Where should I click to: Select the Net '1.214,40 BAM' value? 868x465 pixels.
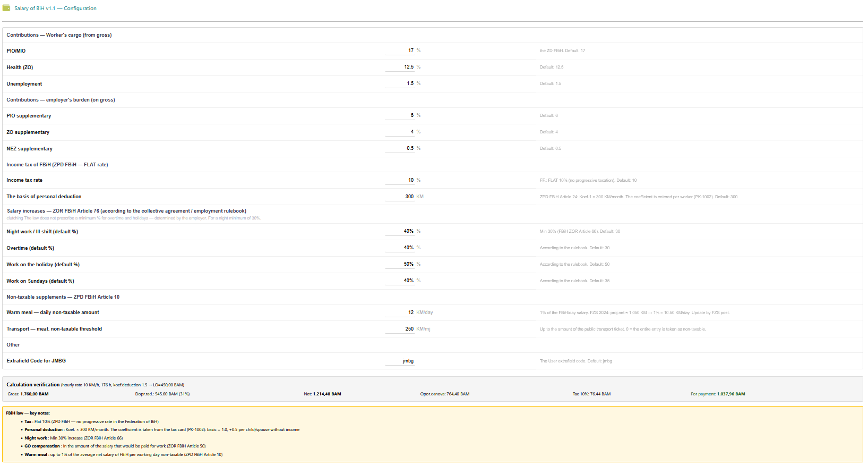click(x=327, y=394)
